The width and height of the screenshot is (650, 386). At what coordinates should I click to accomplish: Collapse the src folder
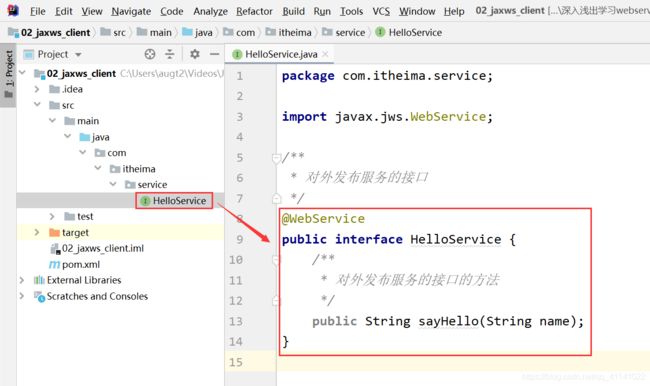(x=37, y=104)
